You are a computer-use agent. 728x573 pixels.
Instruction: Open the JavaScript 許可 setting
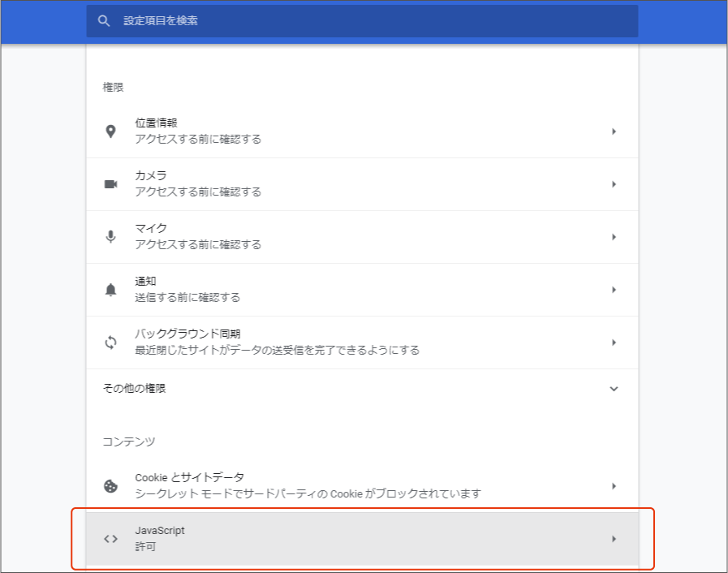click(362, 539)
